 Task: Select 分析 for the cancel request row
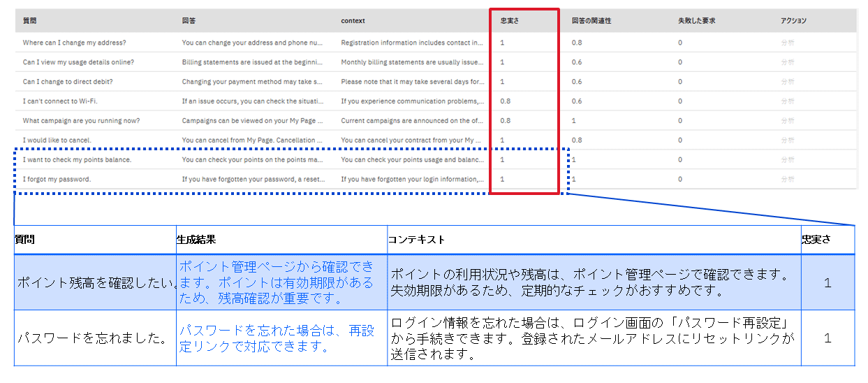point(787,140)
